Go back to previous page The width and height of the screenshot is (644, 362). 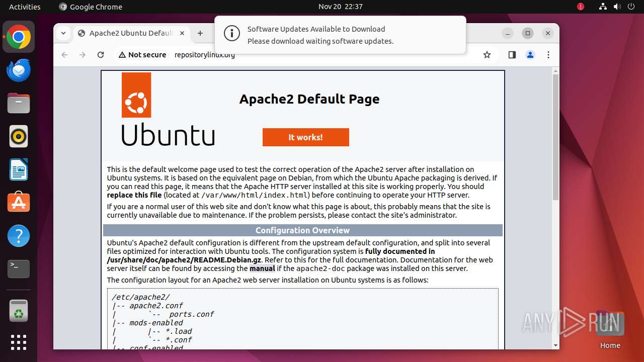64,55
